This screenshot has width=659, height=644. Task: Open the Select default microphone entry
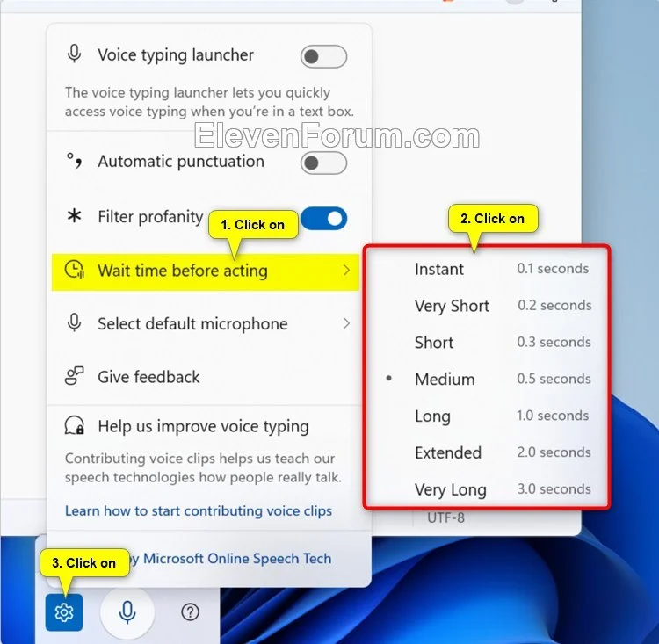click(205, 323)
